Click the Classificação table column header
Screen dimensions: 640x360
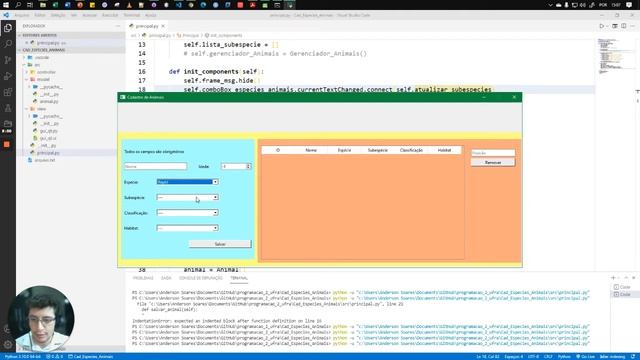[411, 151]
